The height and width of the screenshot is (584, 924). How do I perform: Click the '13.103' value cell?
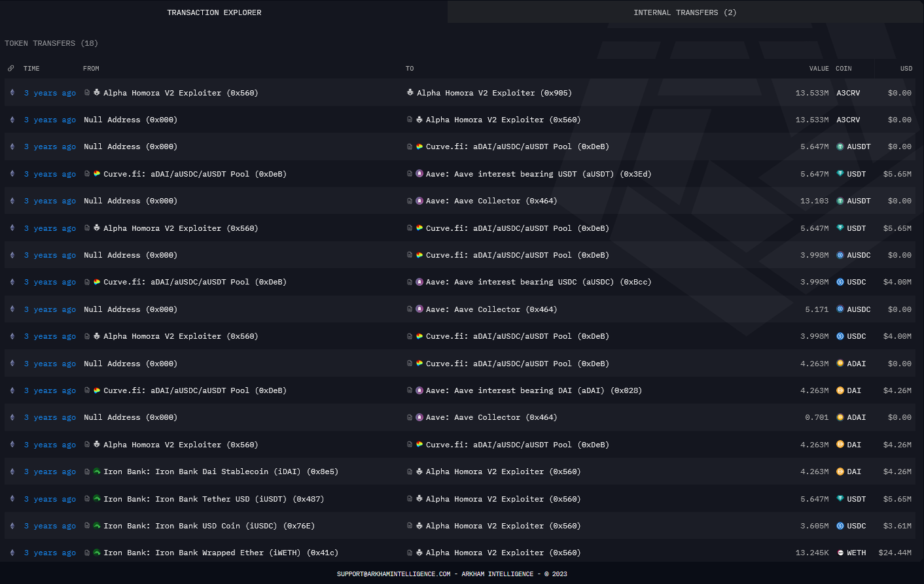tap(815, 201)
